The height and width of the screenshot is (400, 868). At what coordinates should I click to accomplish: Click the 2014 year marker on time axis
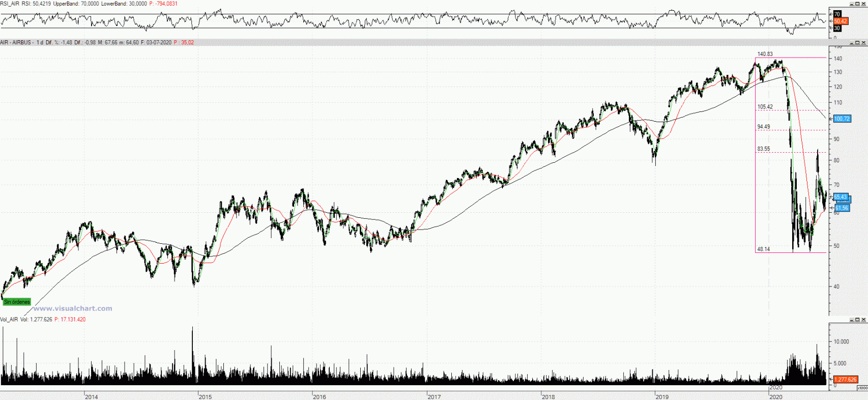pyautogui.click(x=92, y=396)
